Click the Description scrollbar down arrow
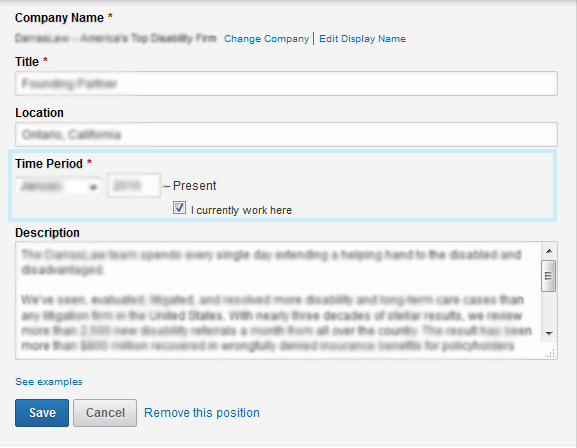 coord(549,334)
